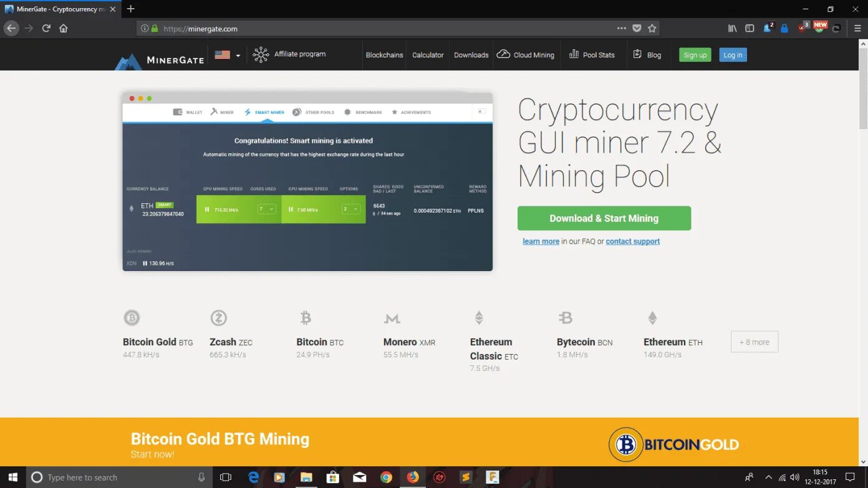Click the site security padlock icon
The width and height of the screenshot is (868, 488).
154,28
